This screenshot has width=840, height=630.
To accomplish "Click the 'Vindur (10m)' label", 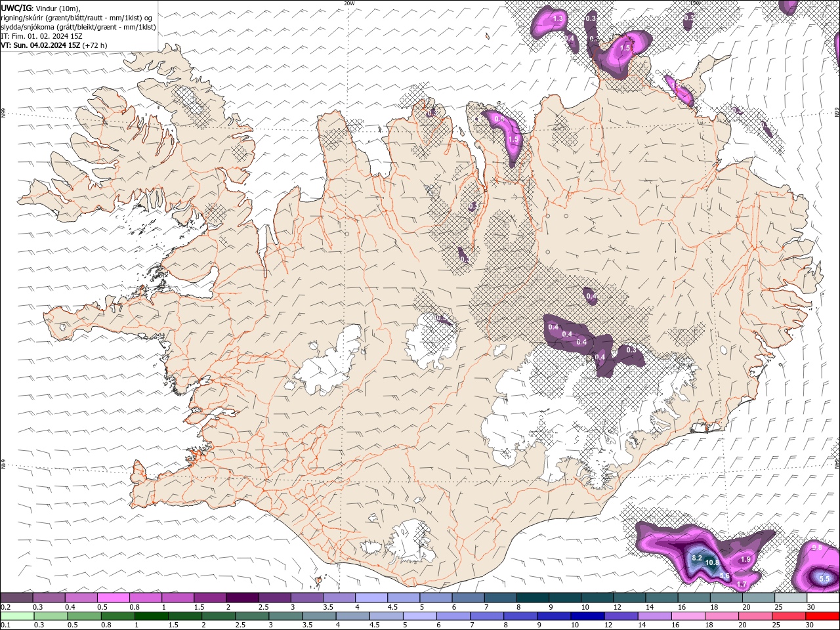I will tap(58, 7).
